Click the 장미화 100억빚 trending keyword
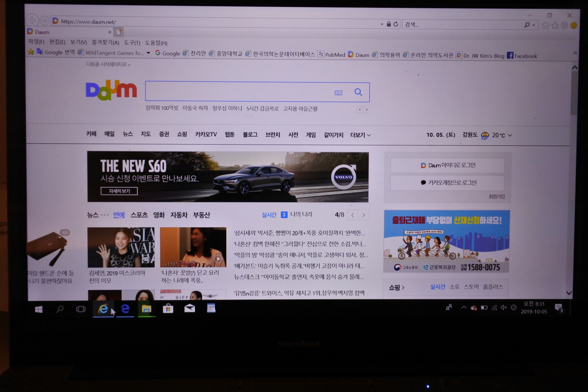 pos(162,108)
